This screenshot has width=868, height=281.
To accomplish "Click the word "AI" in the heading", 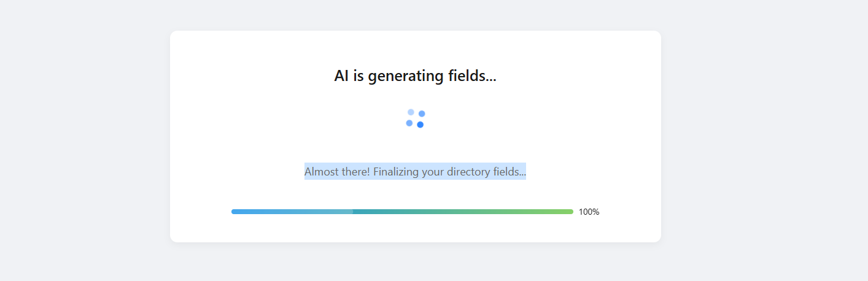I will point(341,76).
